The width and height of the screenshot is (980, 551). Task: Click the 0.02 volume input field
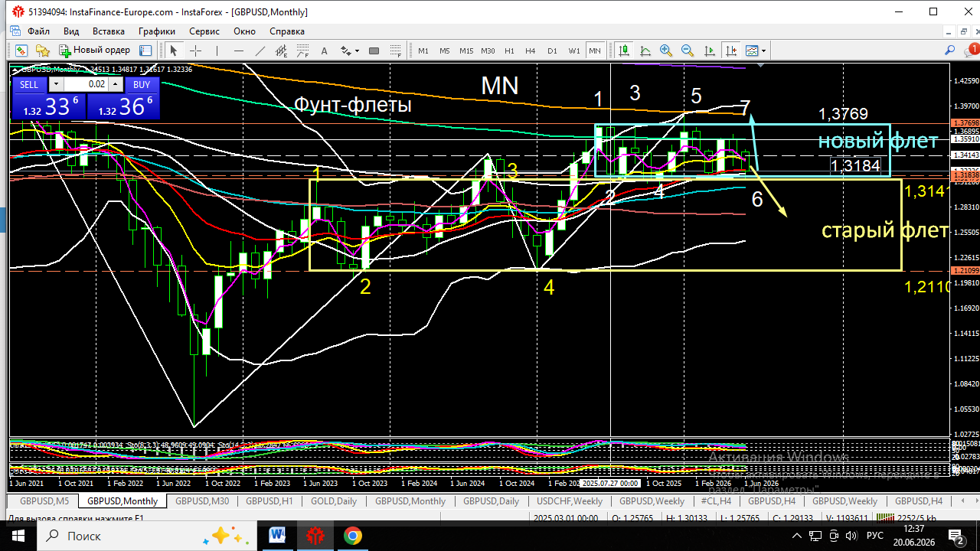pyautogui.click(x=86, y=84)
